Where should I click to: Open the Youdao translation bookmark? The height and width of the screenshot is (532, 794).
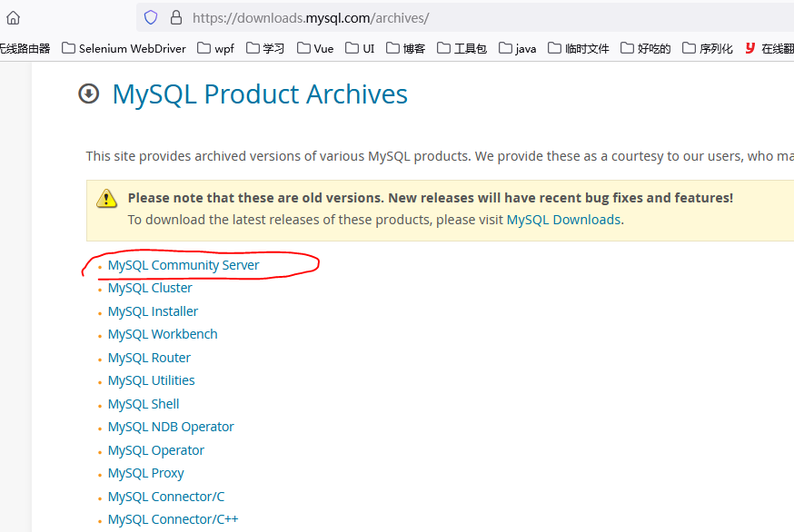(x=768, y=48)
